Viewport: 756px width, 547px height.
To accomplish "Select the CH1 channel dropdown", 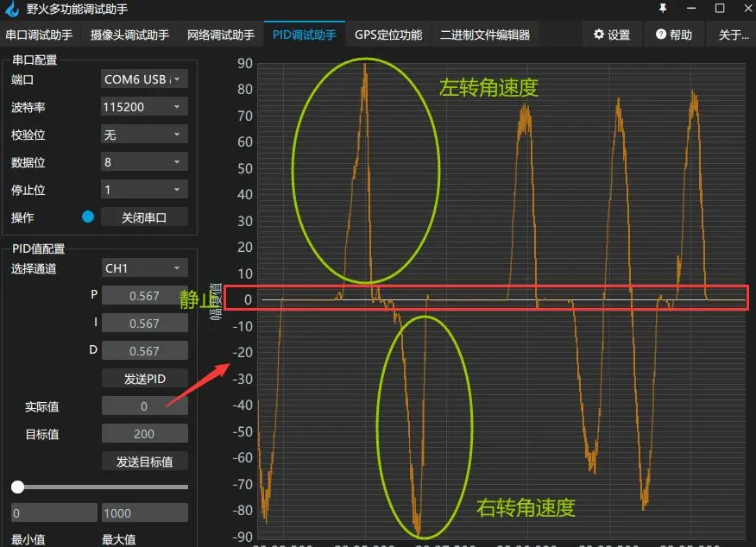I will (144, 268).
